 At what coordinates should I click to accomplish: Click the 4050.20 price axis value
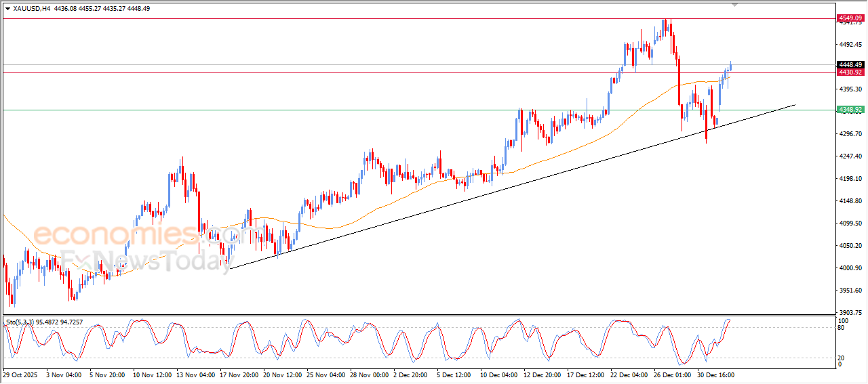(850, 246)
